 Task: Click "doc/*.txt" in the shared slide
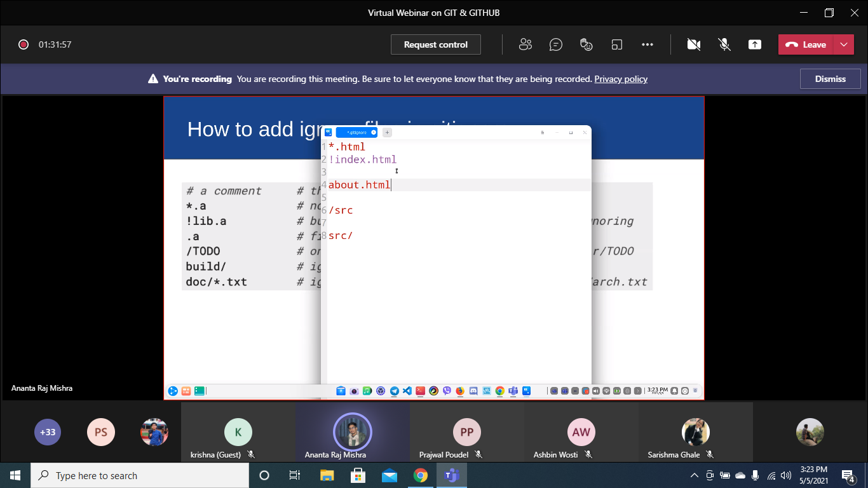click(x=216, y=281)
